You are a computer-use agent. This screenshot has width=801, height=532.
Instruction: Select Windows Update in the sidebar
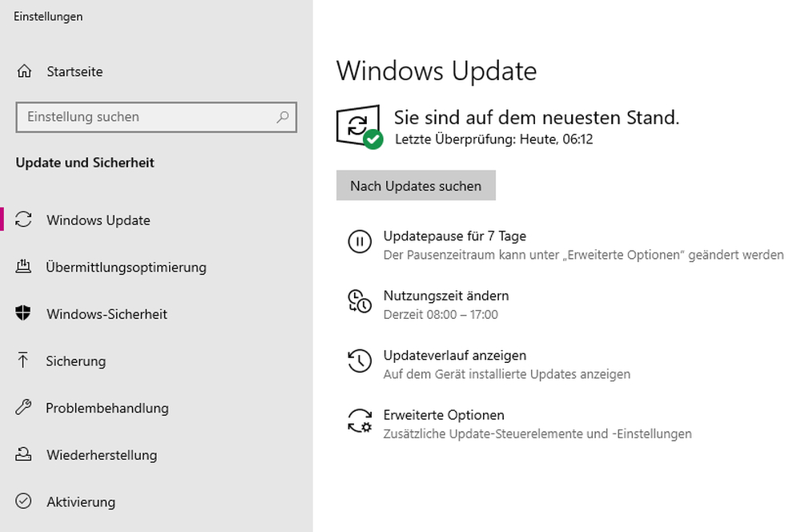pyautogui.click(x=99, y=220)
